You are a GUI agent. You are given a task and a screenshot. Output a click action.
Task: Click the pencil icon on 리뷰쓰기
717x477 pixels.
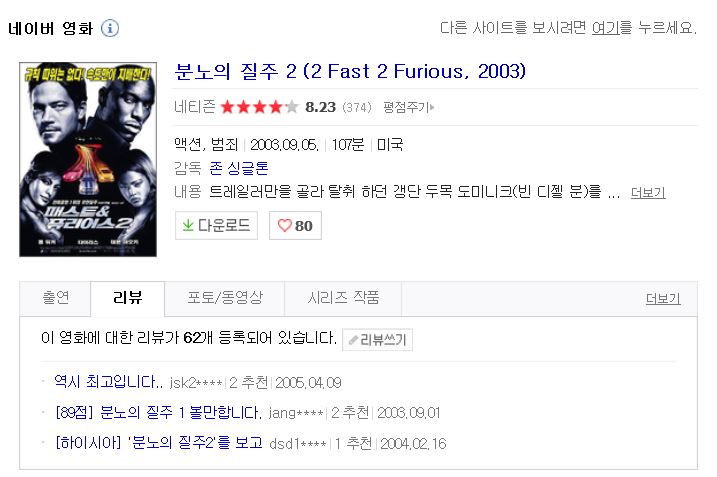pos(353,340)
